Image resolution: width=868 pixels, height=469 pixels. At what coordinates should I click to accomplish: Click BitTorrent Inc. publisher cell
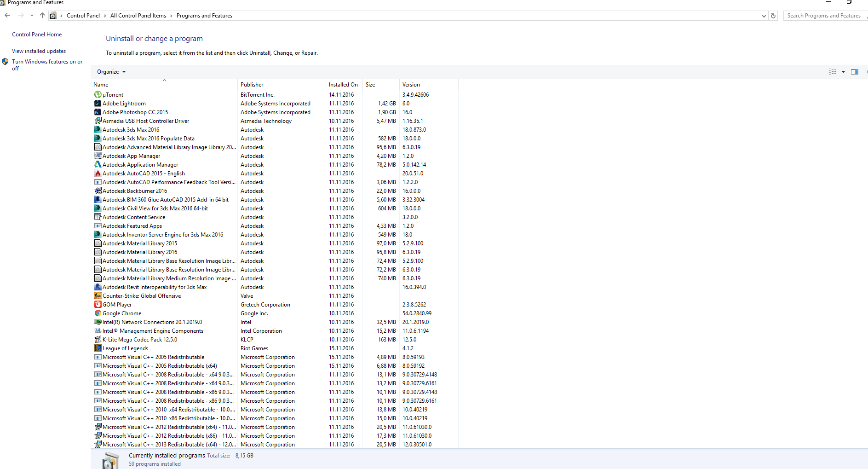click(258, 95)
